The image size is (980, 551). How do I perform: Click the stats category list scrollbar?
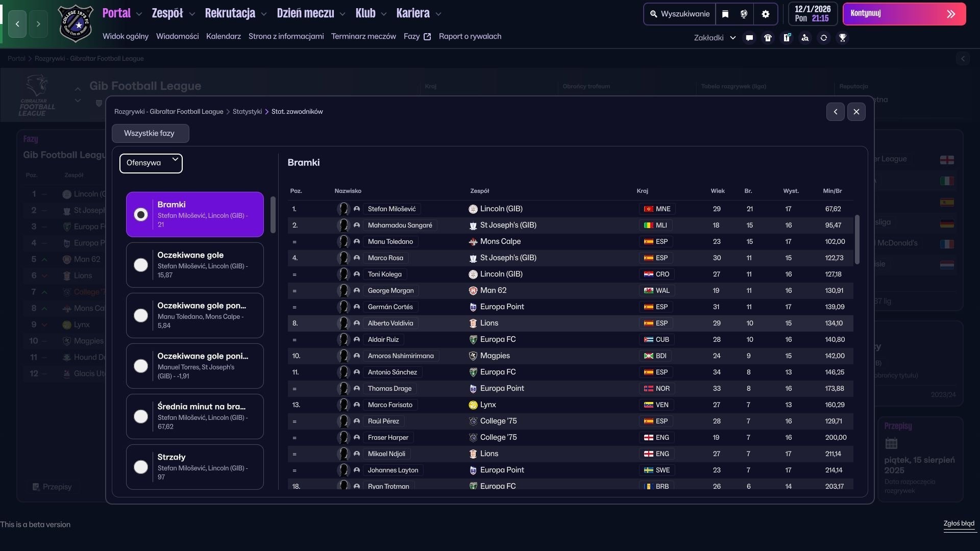click(x=273, y=215)
